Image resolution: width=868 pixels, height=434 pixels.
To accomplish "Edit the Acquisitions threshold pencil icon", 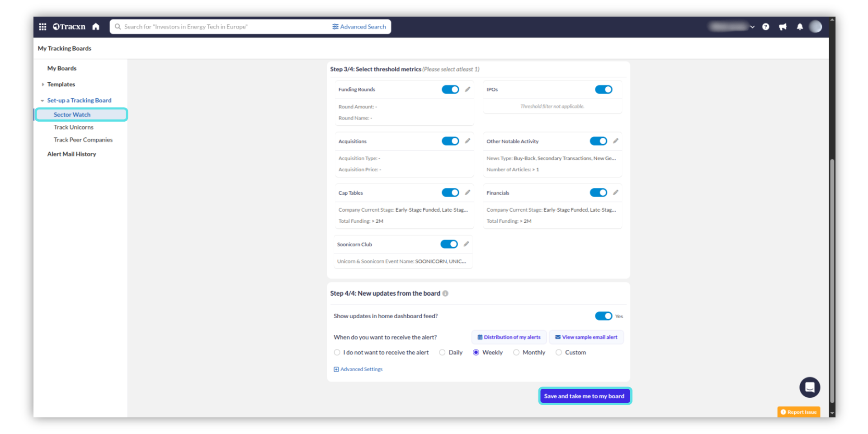I will [x=467, y=141].
